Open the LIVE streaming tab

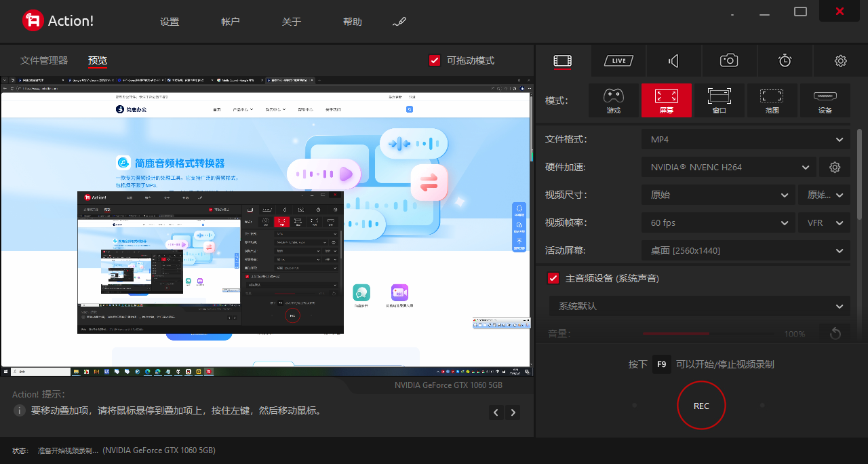point(618,61)
